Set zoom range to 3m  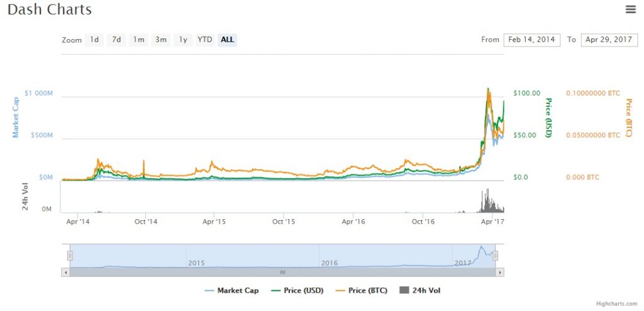[160, 40]
